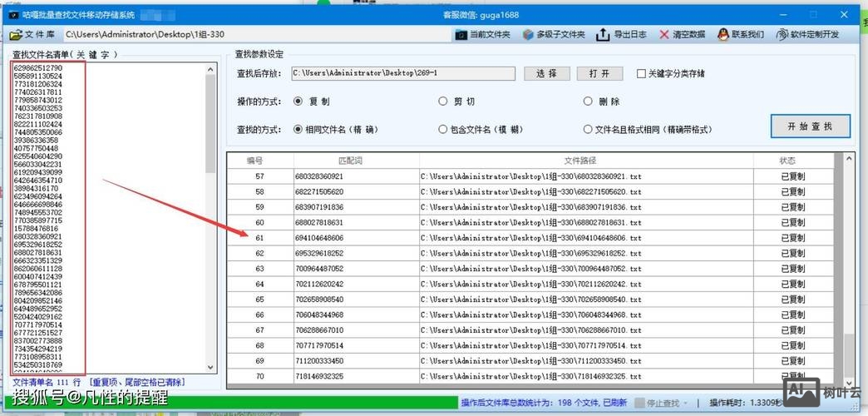
Task: Click 清空数据 red X icon
Action: [x=664, y=34]
